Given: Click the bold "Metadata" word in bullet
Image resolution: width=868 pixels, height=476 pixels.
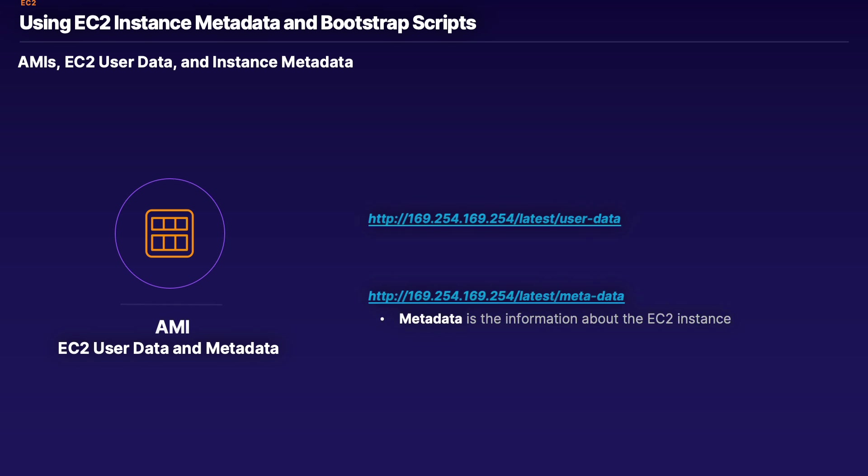Looking at the screenshot, I should tap(430, 319).
